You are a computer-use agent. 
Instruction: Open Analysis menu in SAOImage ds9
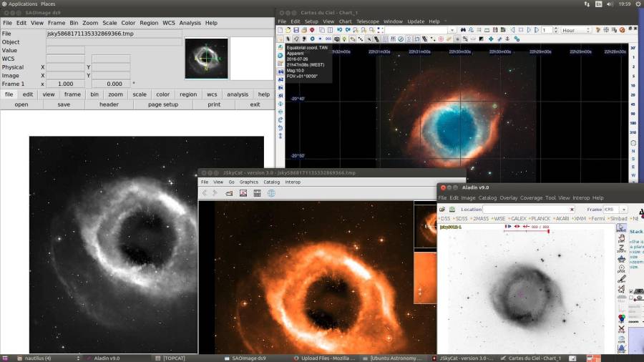tap(190, 23)
